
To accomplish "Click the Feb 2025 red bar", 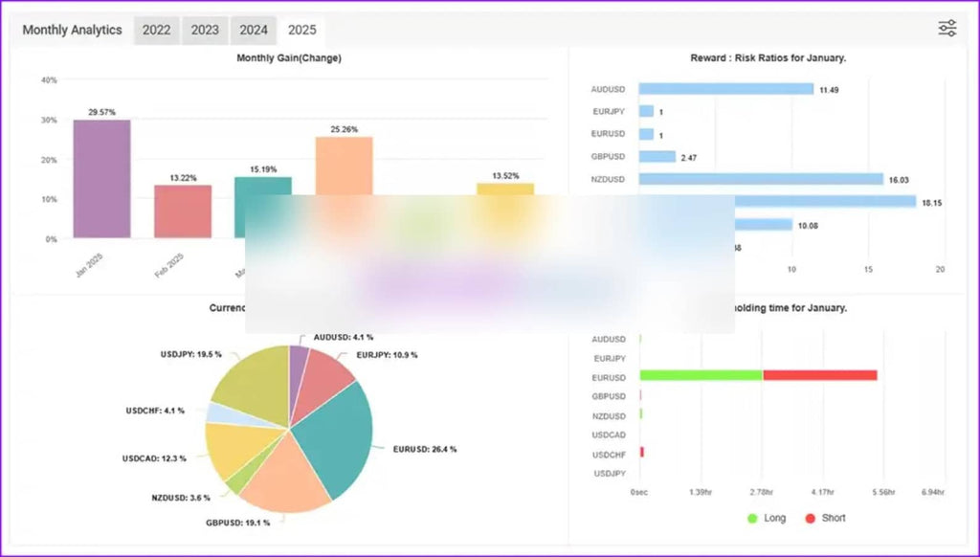I will (183, 212).
